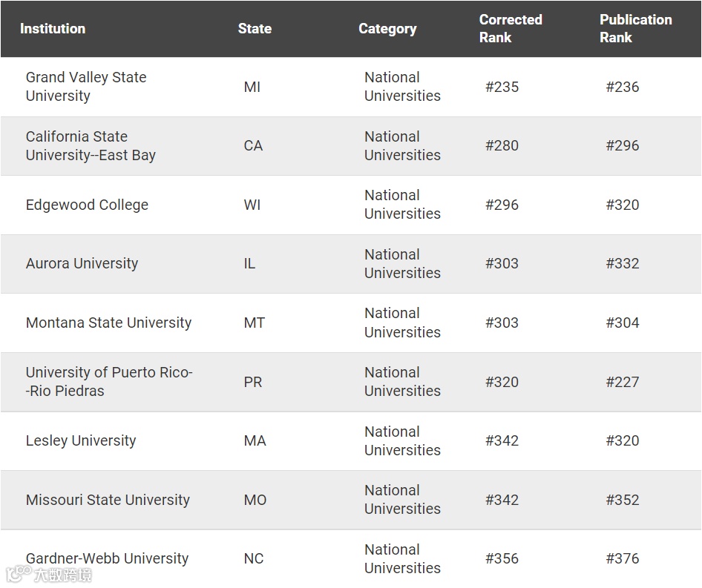Open the Aurora University row
The image size is (702, 588).
pyautogui.click(x=82, y=264)
